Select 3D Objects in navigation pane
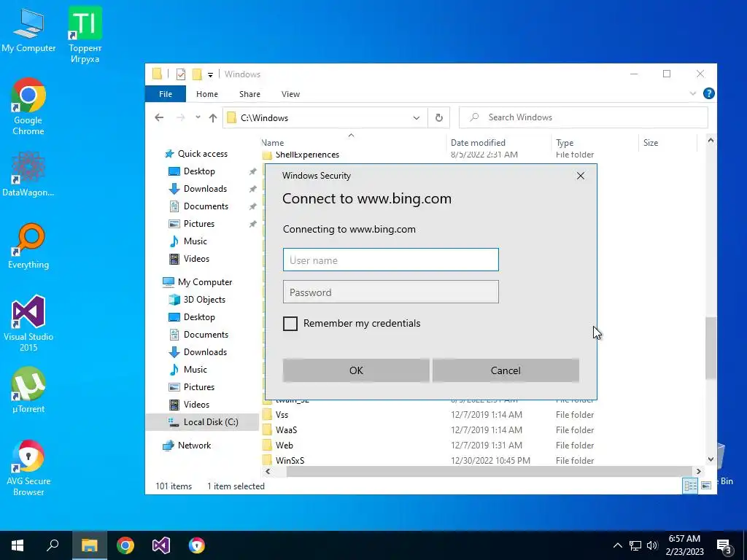 (204, 300)
